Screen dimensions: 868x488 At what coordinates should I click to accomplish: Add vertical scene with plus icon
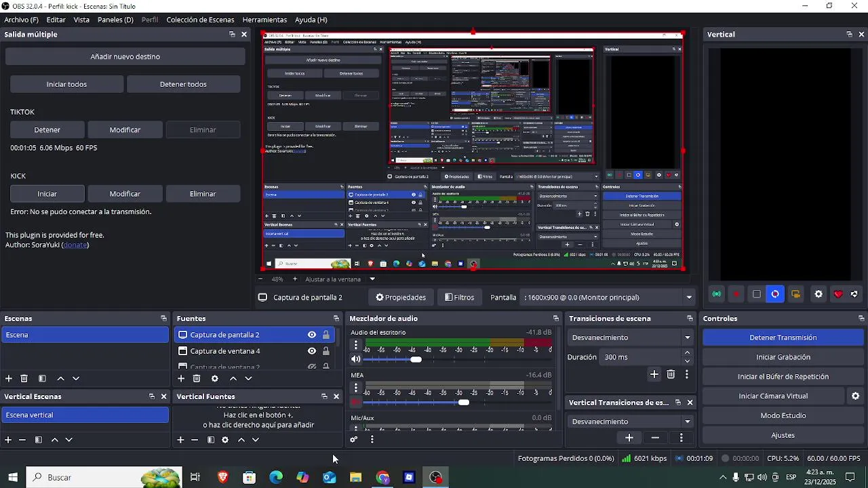pos(8,440)
